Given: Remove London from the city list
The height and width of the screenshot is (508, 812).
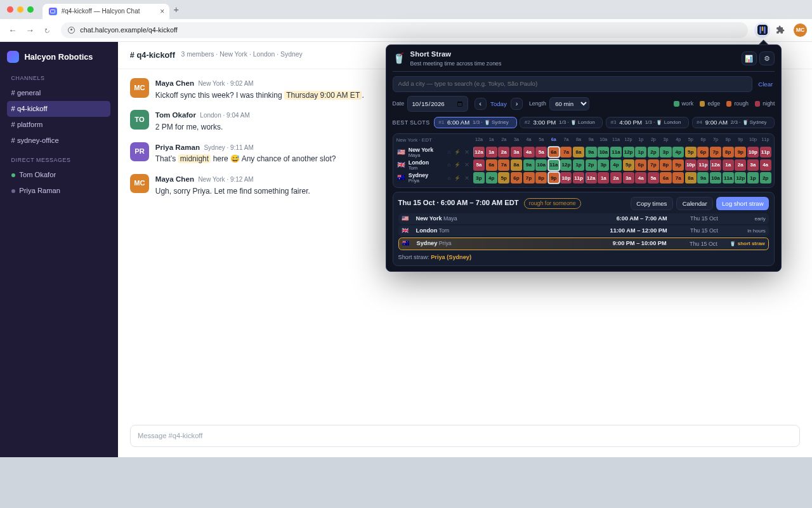Looking at the screenshot, I should [467, 165].
